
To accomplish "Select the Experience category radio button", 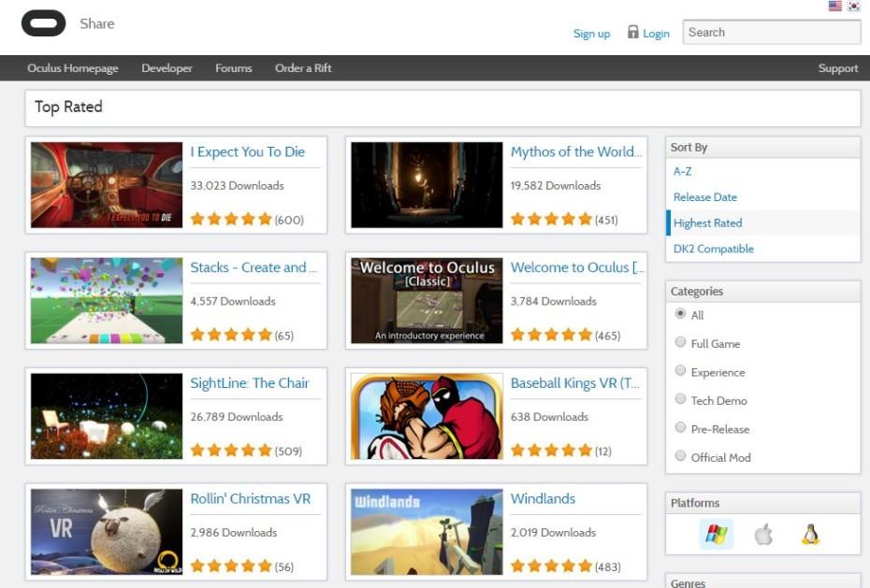I will pos(680,371).
